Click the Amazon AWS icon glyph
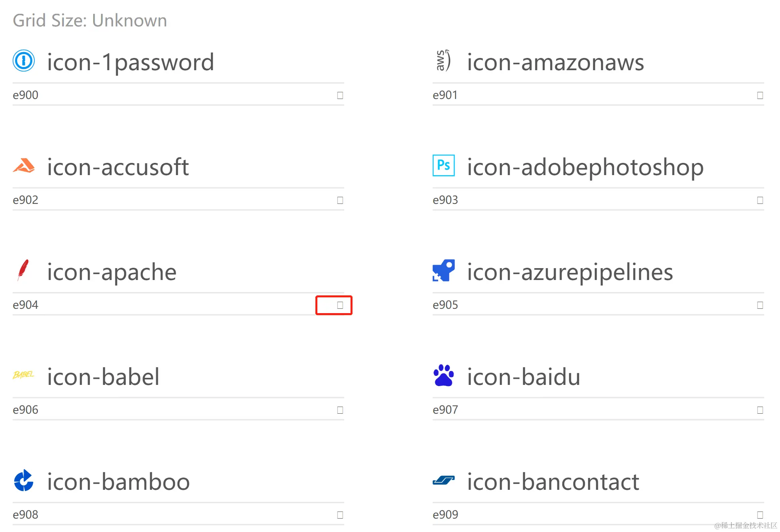The width and height of the screenshot is (780, 532). pyautogui.click(x=443, y=61)
